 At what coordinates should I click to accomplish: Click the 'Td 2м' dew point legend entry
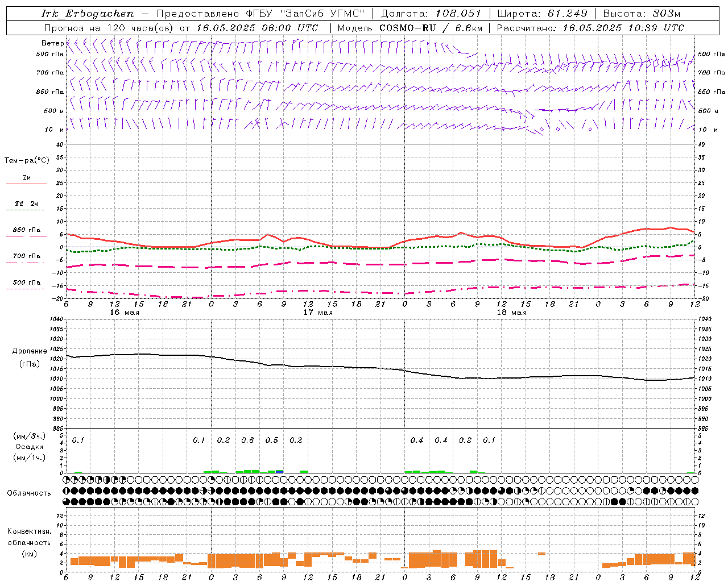tap(27, 203)
